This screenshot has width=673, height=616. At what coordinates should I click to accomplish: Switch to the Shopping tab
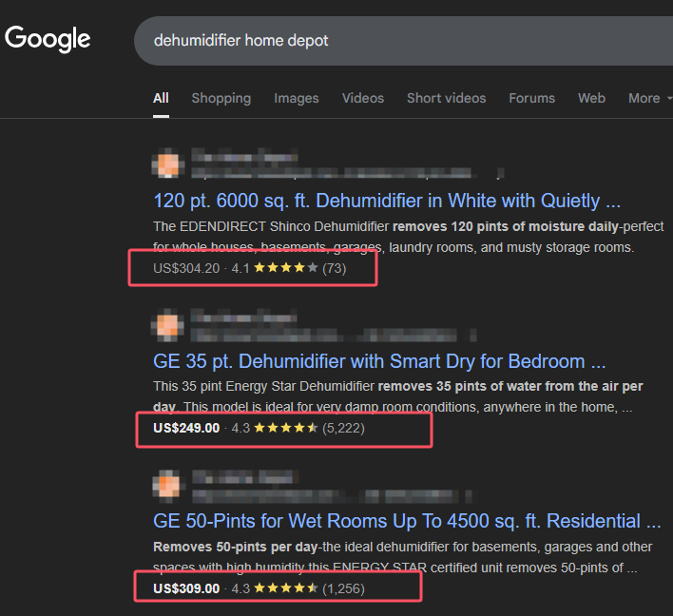(x=221, y=98)
